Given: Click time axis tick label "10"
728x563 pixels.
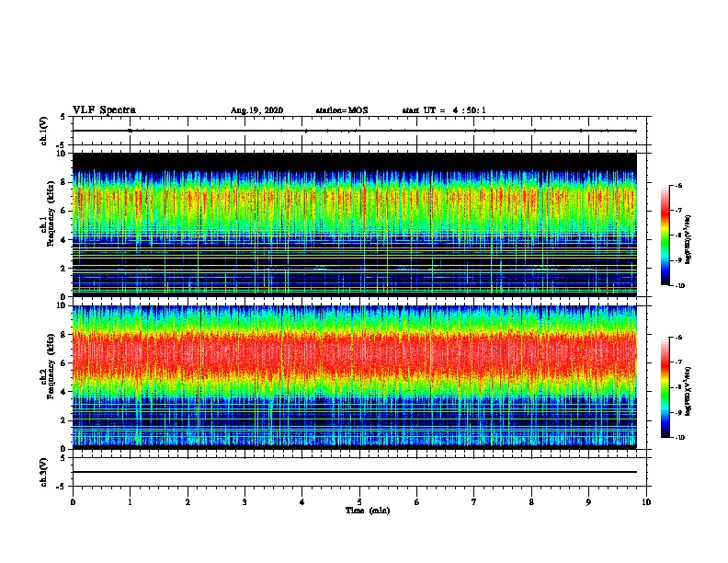Looking at the screenshot, I should [646, 502].
